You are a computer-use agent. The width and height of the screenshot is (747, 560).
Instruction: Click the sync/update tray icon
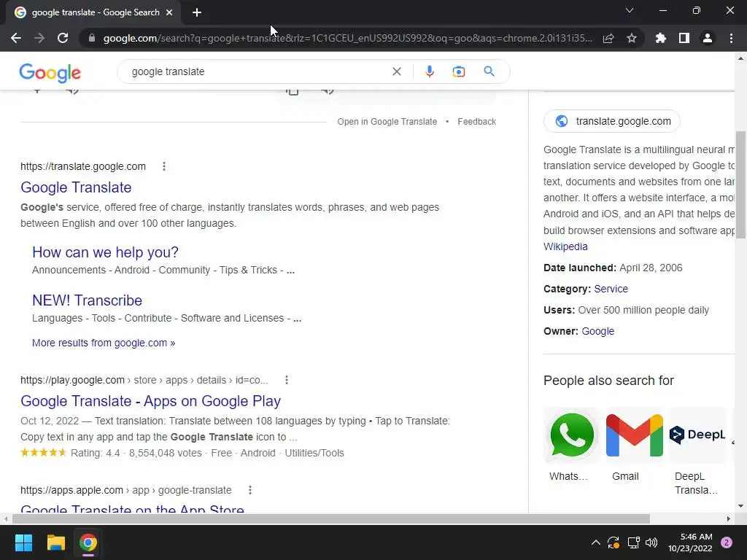(614, 542)
